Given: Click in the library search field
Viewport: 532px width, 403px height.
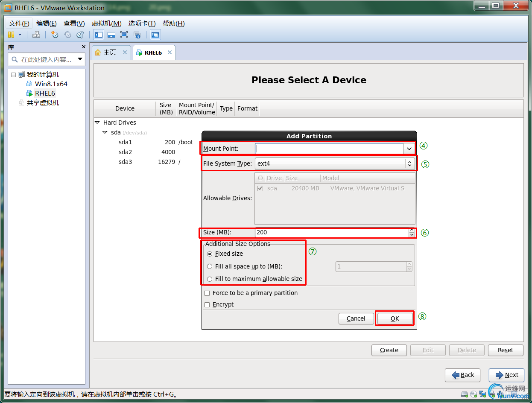Looking at the screenshot, I should coord(47,59).
